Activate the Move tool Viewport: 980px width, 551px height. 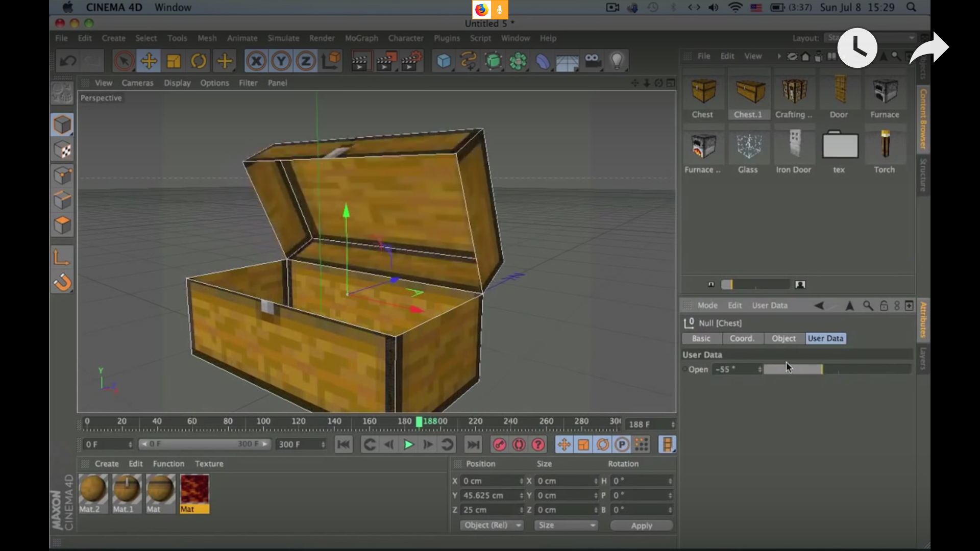tap(149, 61)
